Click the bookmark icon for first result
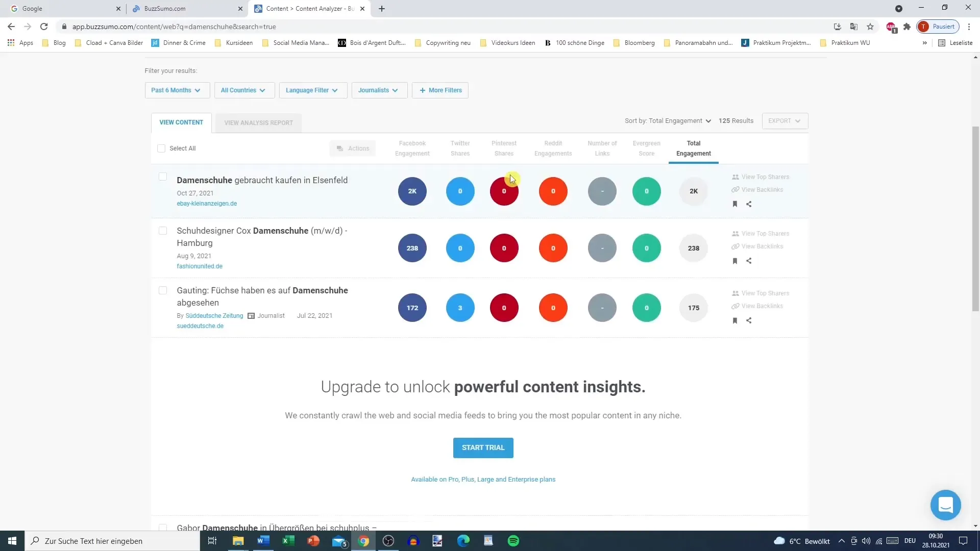This screenshot has height=551, width=980. [x=734, y=204]
